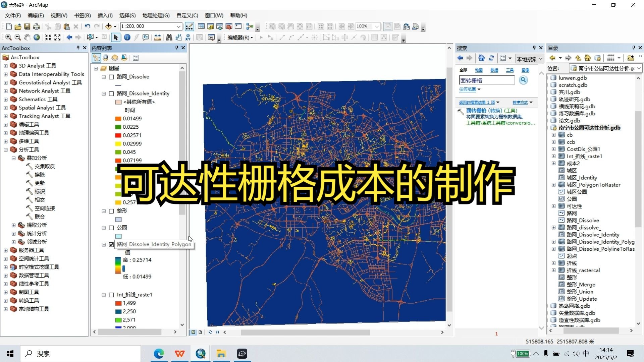This screenshot has height=362, width=644.
Task: Activate the Identify tool
Action: click(127, 37)
